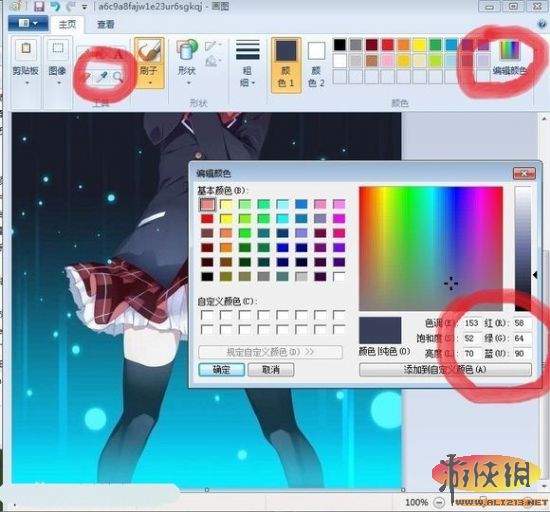Click the blue Help question mark icon
550x512 pixels.
pyautogui.click(x=542, y=24)
